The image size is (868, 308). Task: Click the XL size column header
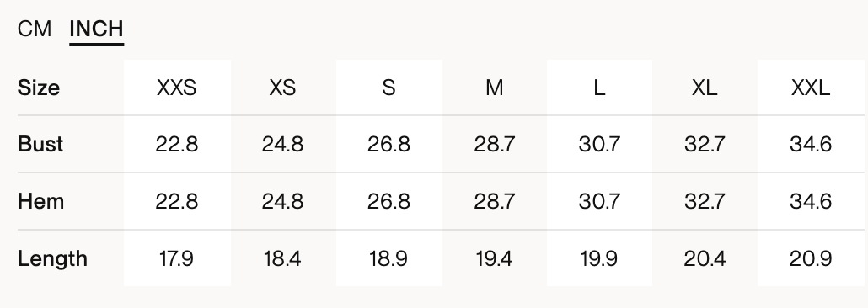coord(705,88)
